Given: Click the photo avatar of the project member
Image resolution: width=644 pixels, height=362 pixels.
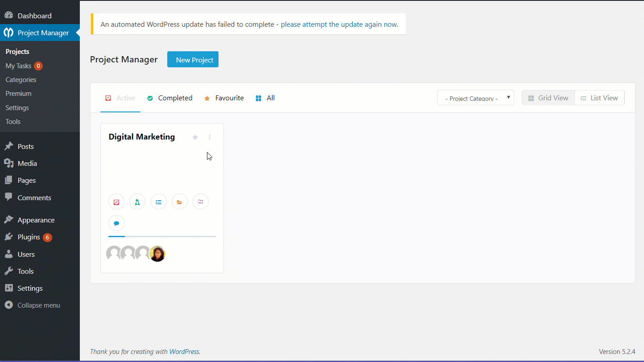Looking at the screenshot, I should [x=157, y=253].
